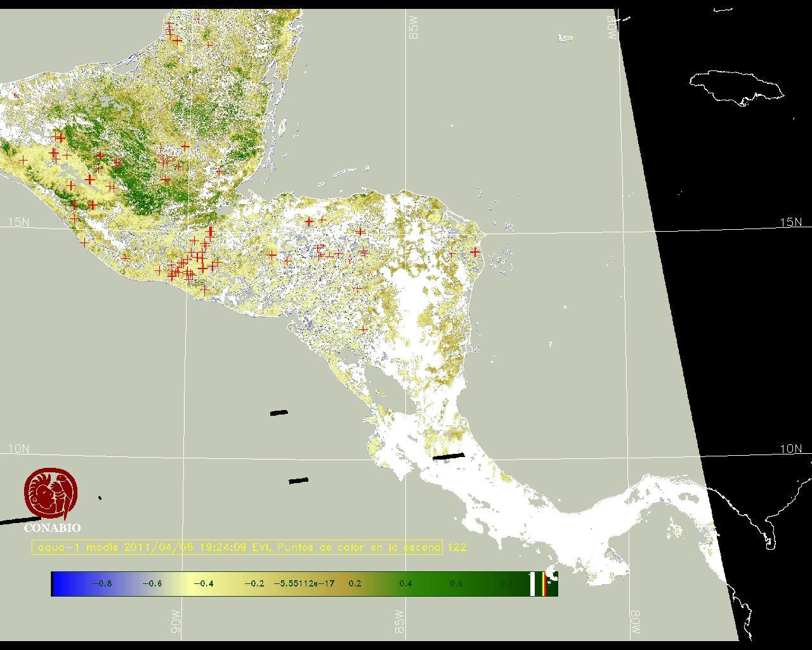Click the CONABIO logo emblem

click(x=51, y=494)
